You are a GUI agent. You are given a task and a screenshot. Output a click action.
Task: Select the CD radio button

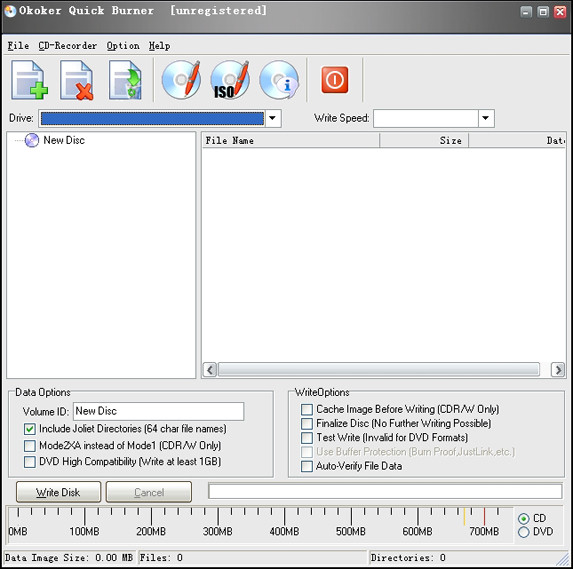pyautogui.click(x=523, y=519)
